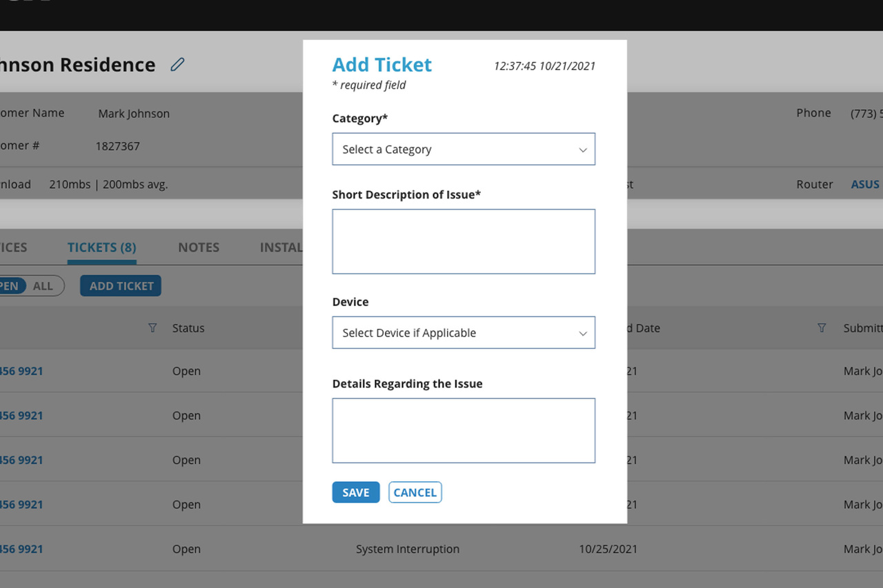Cancel the Add Ticket dialog
The width and height of the screenshot is (883, 588).
tap(415, 492)
